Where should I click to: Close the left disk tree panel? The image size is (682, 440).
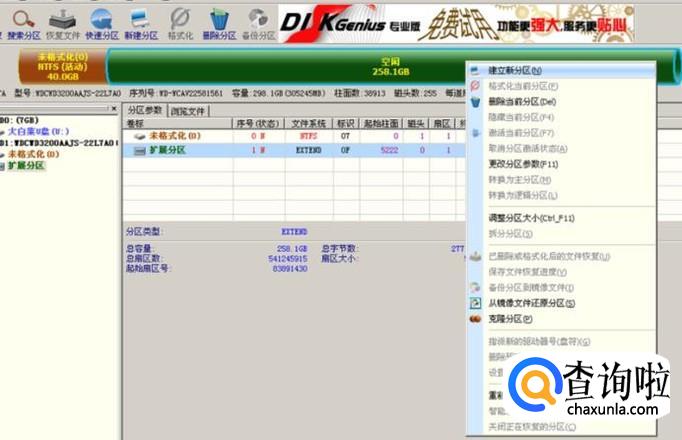pyautogui.click(x=114, y=108)
